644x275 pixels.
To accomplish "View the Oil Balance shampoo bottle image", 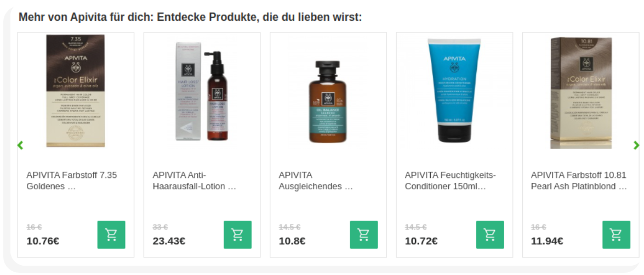I will point(328,102).
